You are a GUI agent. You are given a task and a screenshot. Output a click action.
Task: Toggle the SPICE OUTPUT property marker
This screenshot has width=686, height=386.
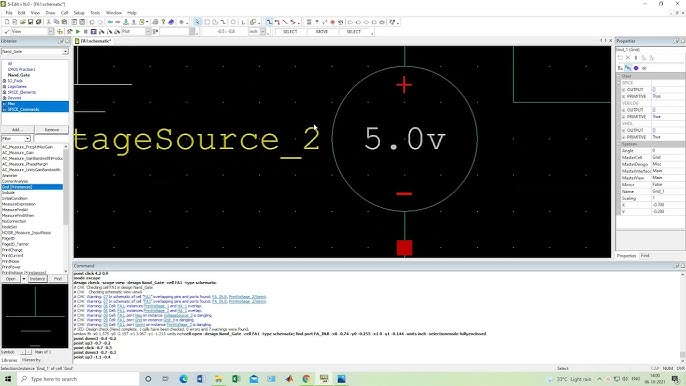623,90
